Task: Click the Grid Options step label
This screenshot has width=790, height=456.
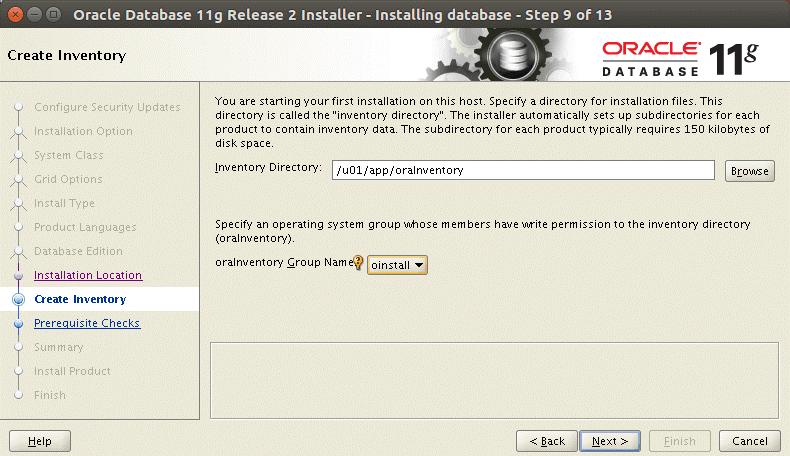Action: 68,179
